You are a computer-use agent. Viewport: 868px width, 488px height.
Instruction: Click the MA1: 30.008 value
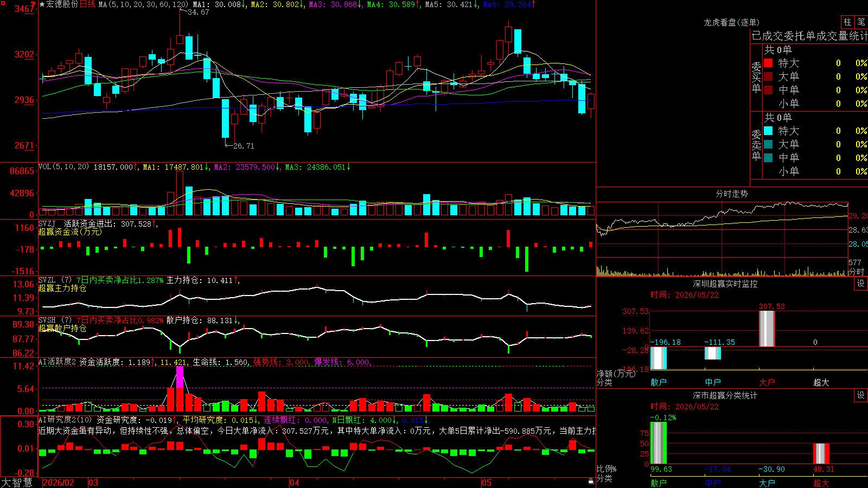(220, 4)
